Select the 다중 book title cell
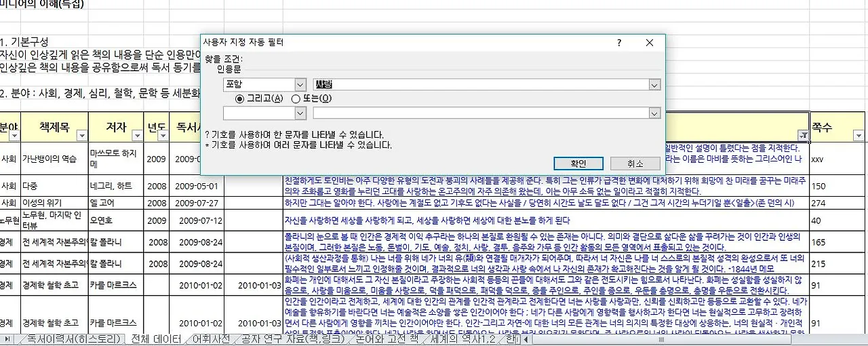The height and width of the screenshot is (346, 868). [x=54, y=186]
